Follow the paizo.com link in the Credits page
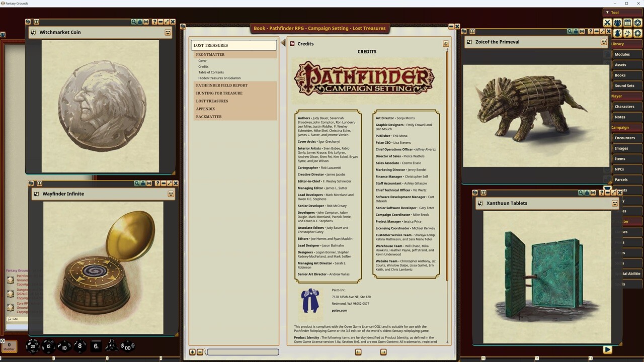Screen dimensions: 644x362 (339, 310)
